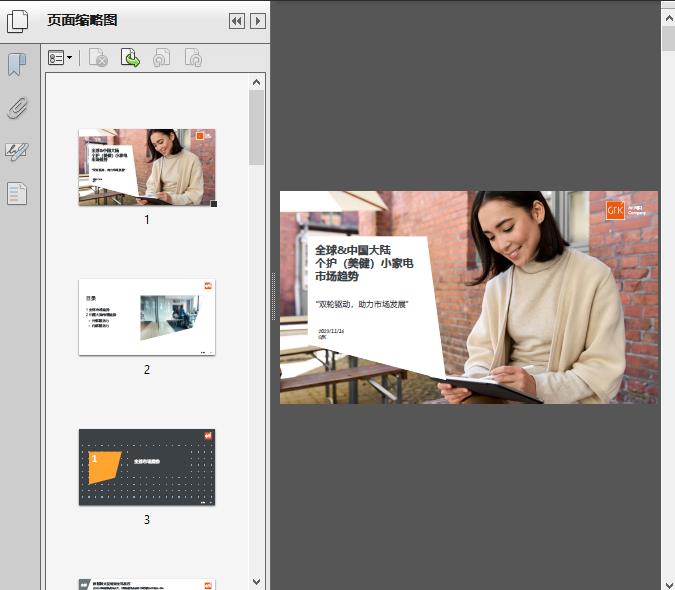
Task: Click the thumbnail panel scrollbar thumb
Action: (257, 127)
